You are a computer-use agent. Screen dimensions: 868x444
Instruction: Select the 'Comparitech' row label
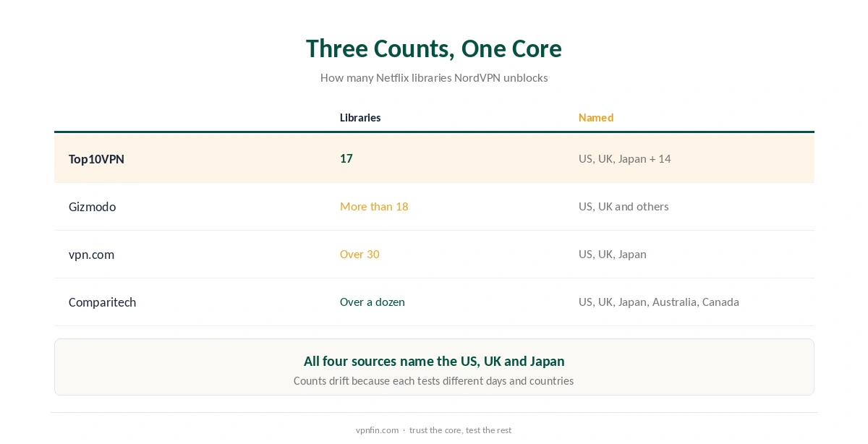(102, 302)
